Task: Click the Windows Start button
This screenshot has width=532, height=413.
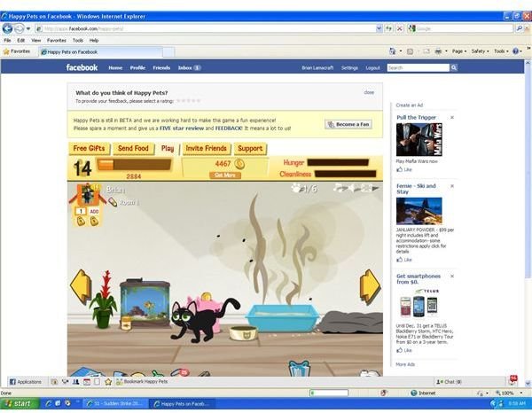Action: click(x=20, y=403)
